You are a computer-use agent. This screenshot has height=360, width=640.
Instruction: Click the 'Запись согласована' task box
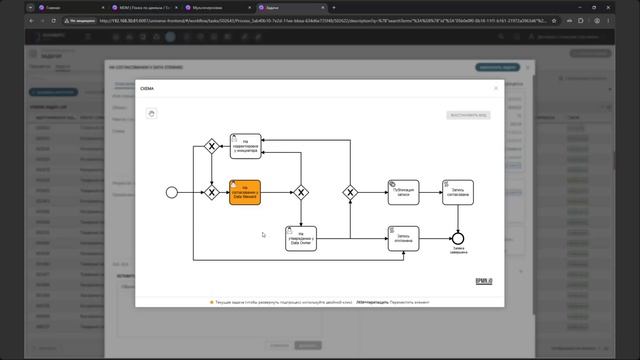click(x=458, y=192)
